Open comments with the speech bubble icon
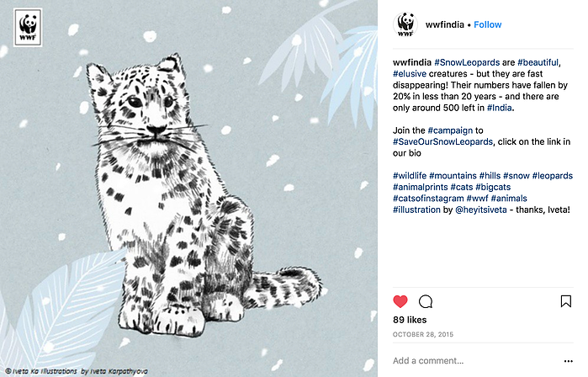The image size is (588, 377). pos(426,301)
